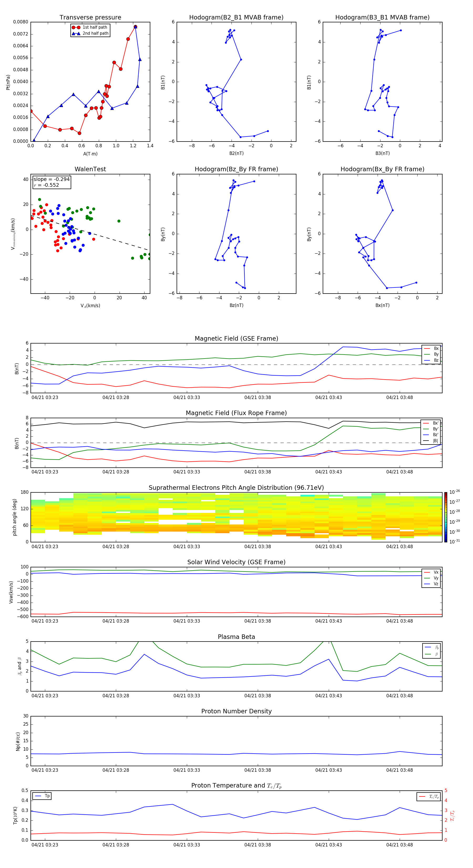473x868 pixels.
Task: Select the blue βp legend entry
Action: [x=432, y=647]
